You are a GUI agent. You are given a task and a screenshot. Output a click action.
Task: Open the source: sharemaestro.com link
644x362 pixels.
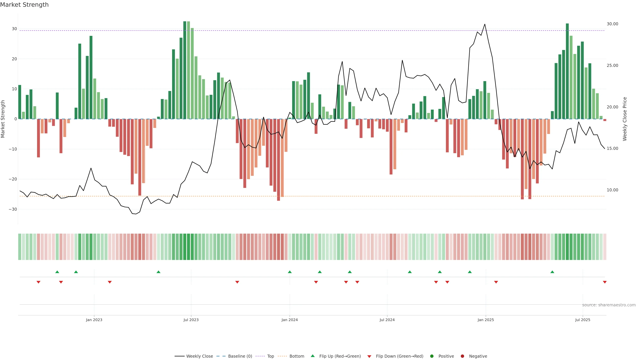[609, 305]
